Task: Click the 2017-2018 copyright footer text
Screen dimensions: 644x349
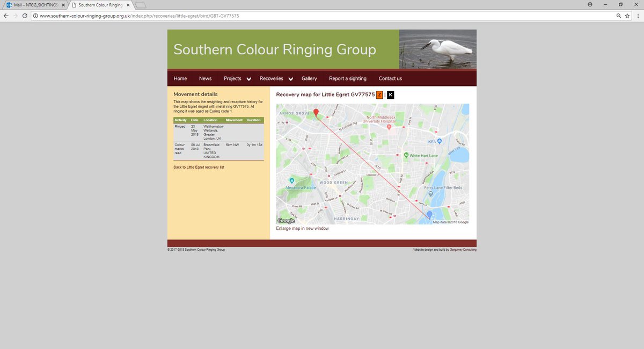Action: click(x=196, y=249)
